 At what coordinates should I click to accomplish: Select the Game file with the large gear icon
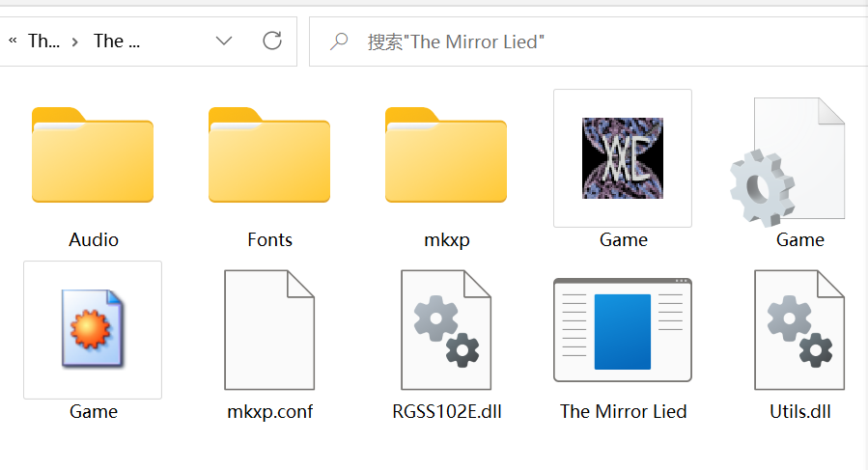788,161
